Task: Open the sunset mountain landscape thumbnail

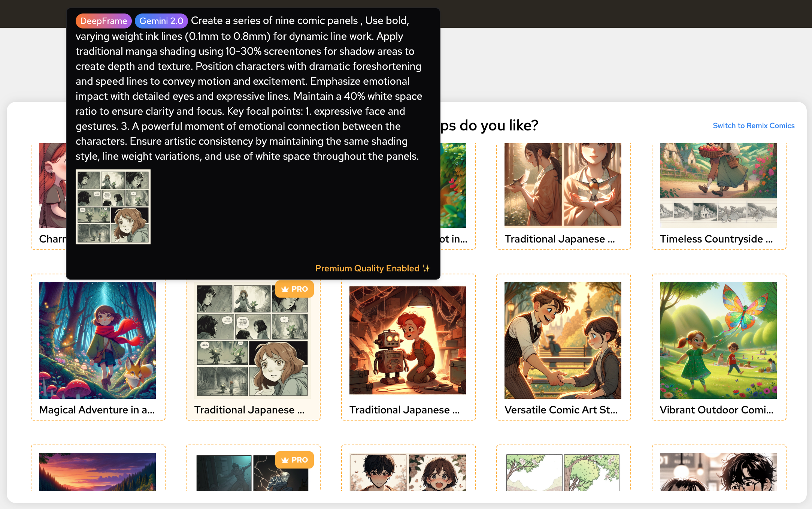Action: click(x=97, y=472)
